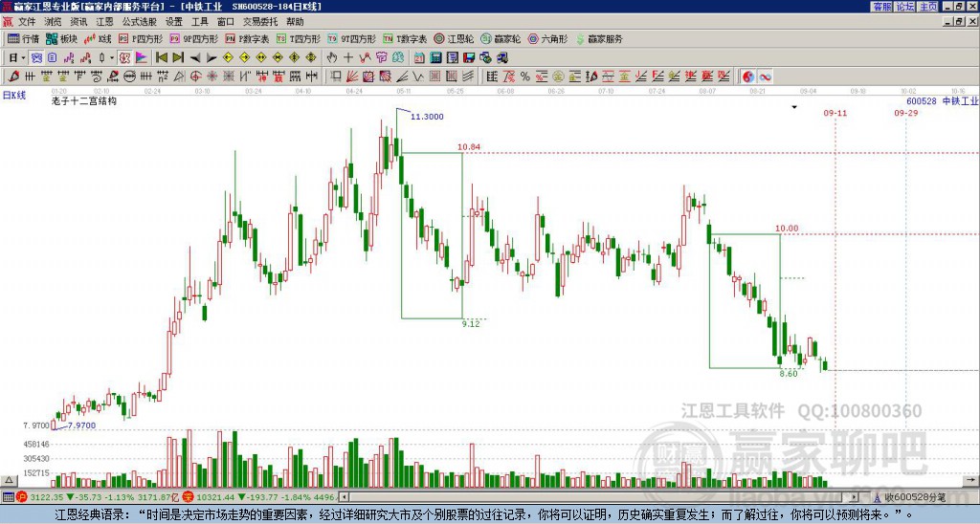Screen dimensions: 980x524
Task: Click the yellow diamond right-arrow icon
Action: pos(244,58)
